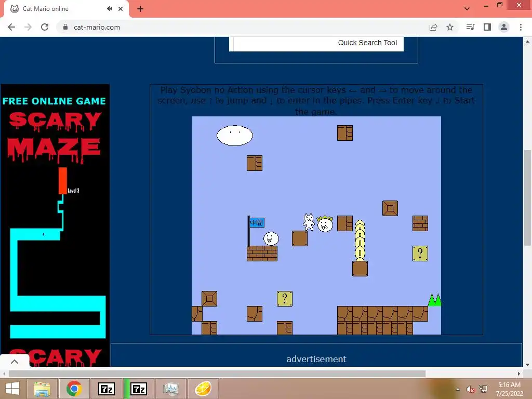Click the red brick block on right

pos(420,223)
